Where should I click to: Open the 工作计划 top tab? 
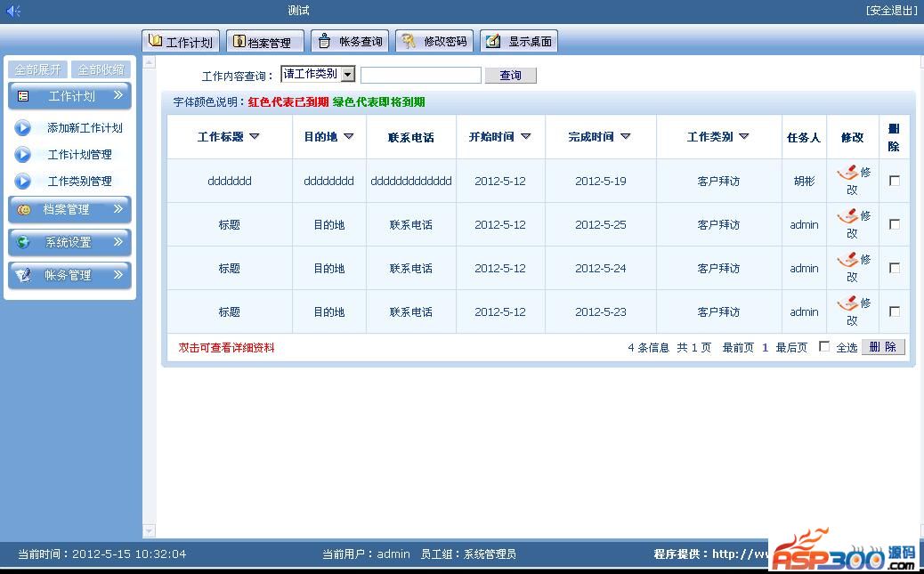(x=181, y=41)
